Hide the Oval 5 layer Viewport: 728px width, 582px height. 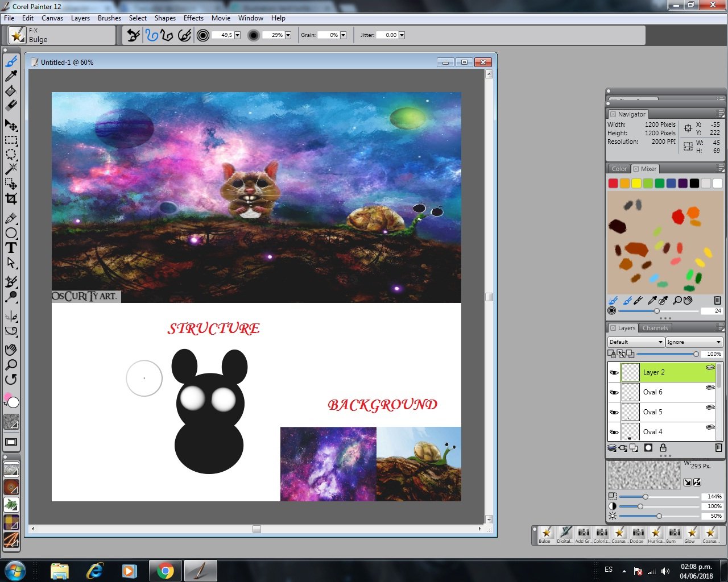point(614,412)
